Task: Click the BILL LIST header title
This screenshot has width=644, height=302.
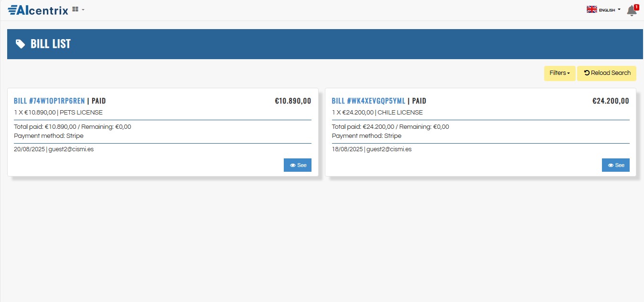Action: [x=51, y=44]
